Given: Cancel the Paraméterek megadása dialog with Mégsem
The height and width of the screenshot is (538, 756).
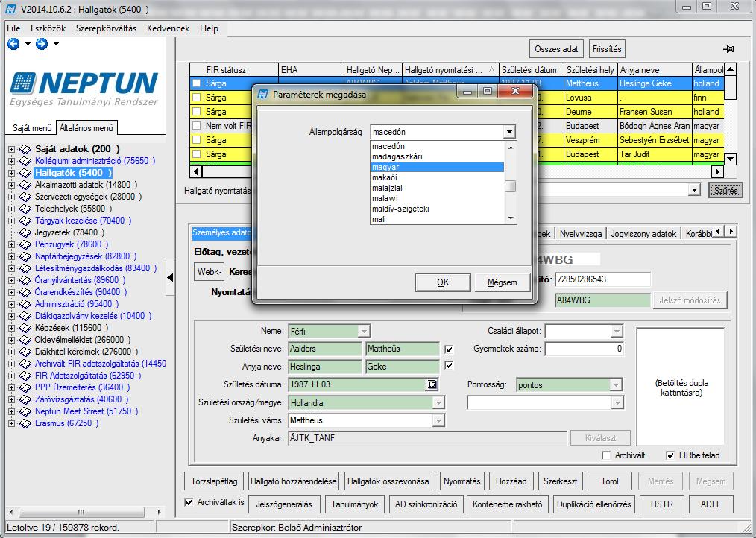Looking at the screenshot, I should 502,282.
